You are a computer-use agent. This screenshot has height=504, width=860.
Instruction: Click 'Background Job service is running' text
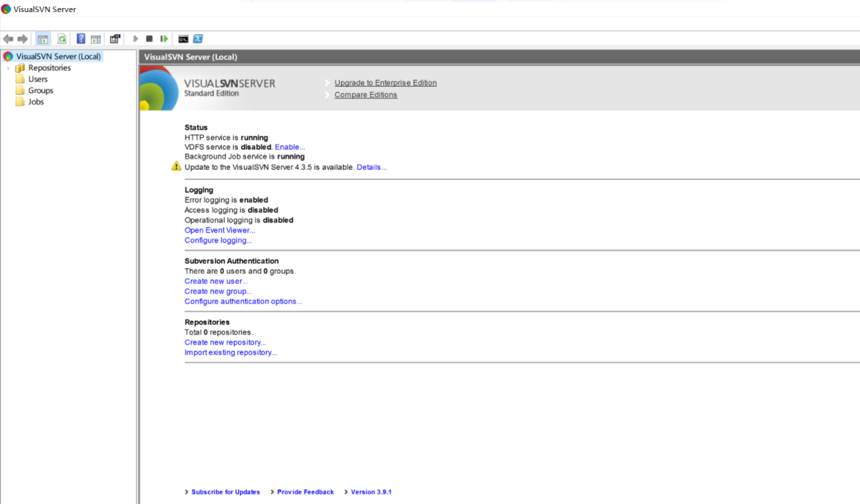[244, 157]
